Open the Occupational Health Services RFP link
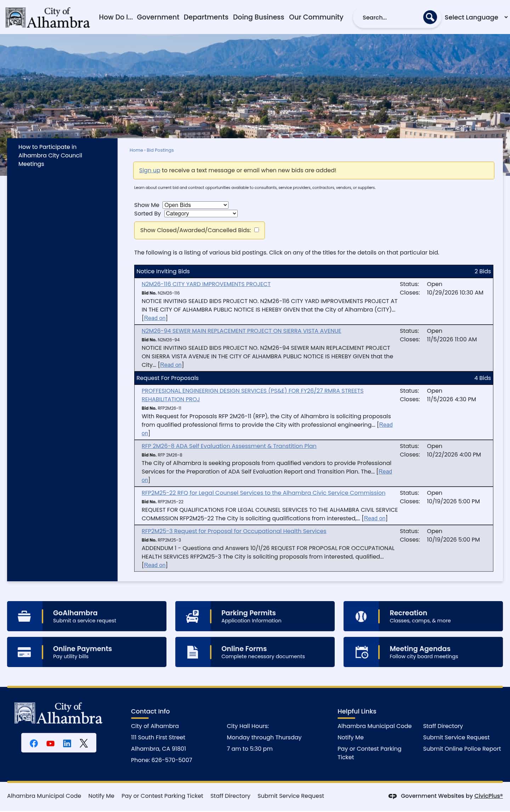 pyautogui.click(x=234, y=531)
